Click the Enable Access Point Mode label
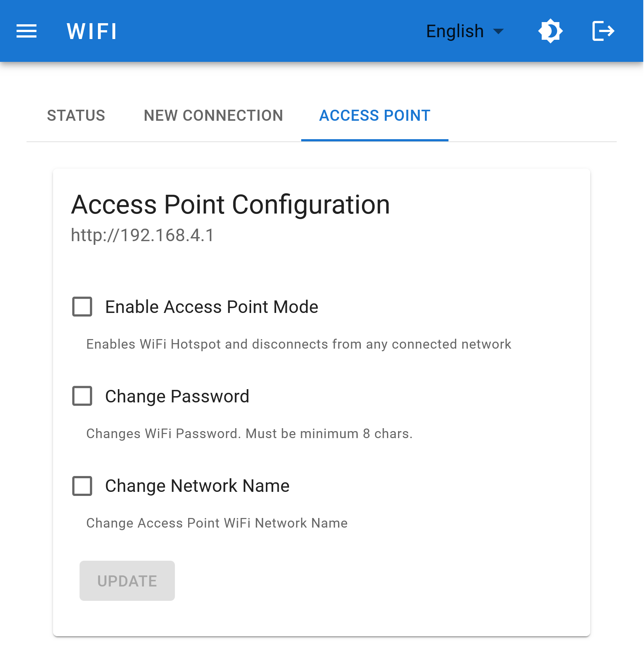The image size is (644, 666). tap(211, 307)
